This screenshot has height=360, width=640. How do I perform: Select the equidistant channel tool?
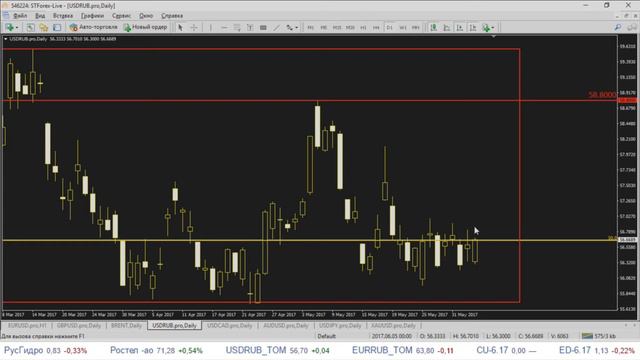(x=237, y=27)
